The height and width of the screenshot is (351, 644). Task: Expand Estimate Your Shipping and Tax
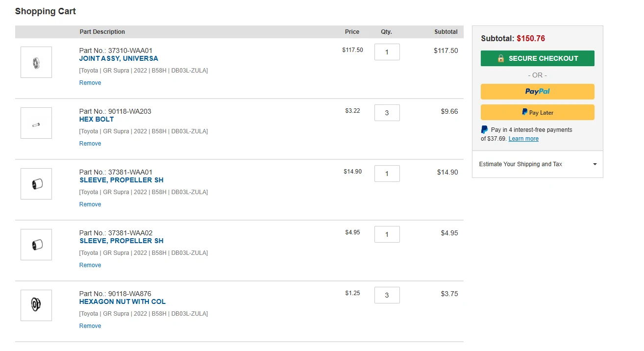coord(538,164)
